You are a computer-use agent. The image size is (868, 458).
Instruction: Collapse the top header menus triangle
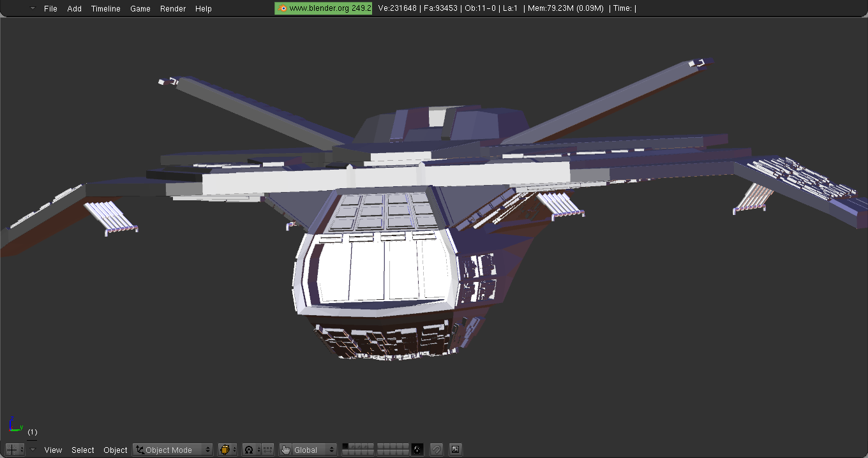point(33,8)
